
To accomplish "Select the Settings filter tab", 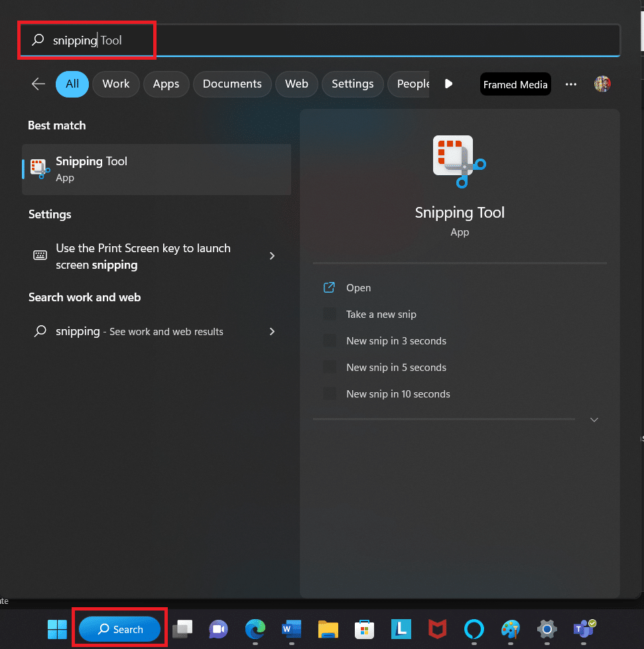I will coord(352,84).
